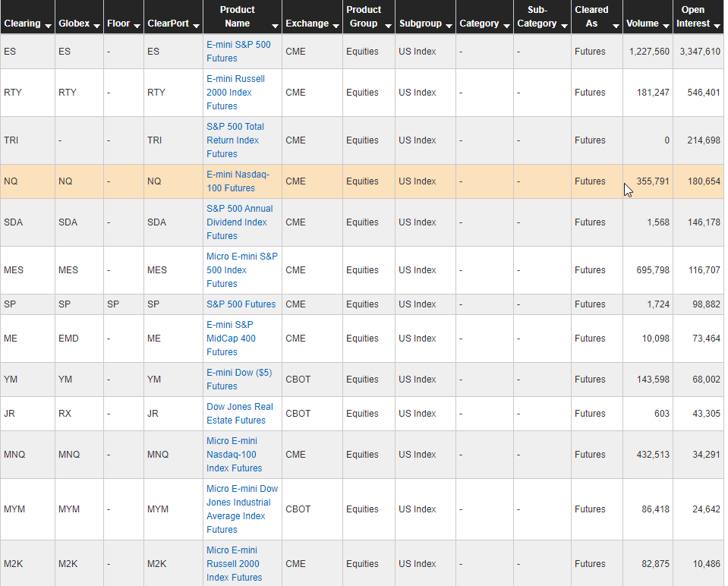The height and width of the screenshot is (586, 728).
Task: Select RTY volume value 181,247
Action: pos(653,93)
